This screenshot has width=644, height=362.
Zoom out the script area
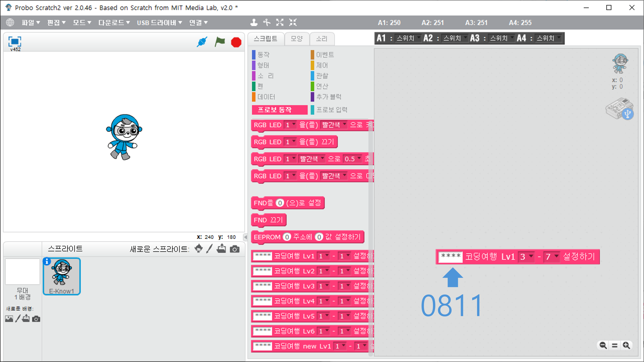pyautogui.click(x=603, y=345)
